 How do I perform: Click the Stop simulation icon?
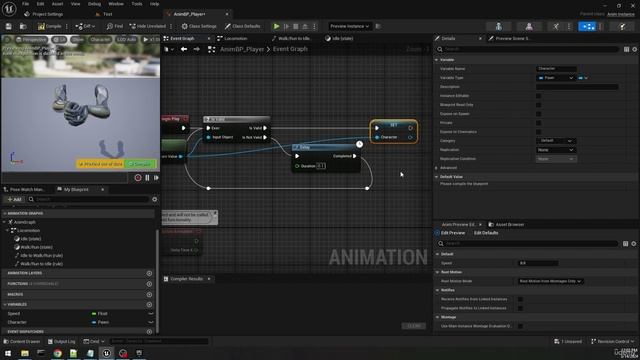click(296, 26)
